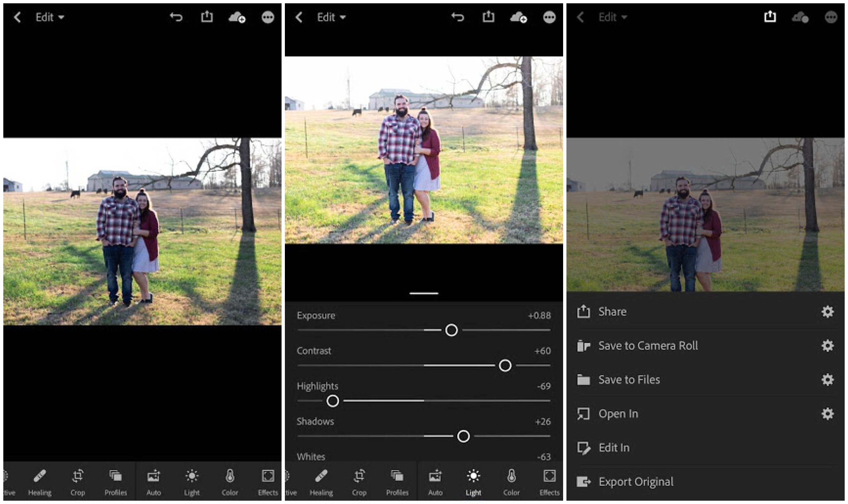The image size is (848, 504).
Task: Select Healing tool in left screen
Action: pos(40,482)
